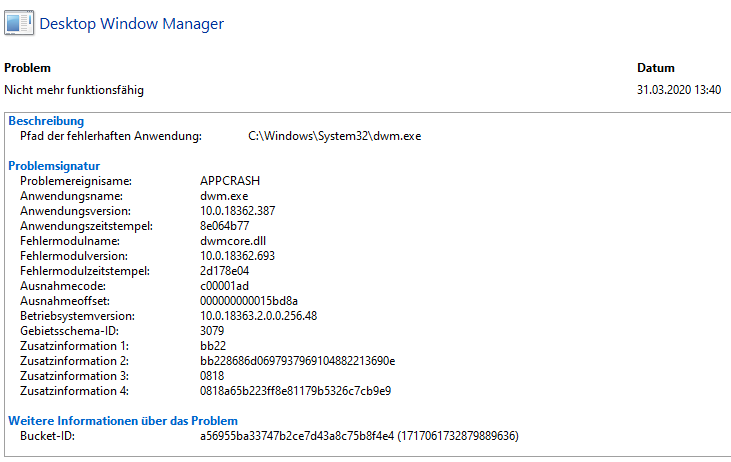The image size is (731, 462).
Task: Click the date 31.03.2020 13:40
Action: [679, 90]
